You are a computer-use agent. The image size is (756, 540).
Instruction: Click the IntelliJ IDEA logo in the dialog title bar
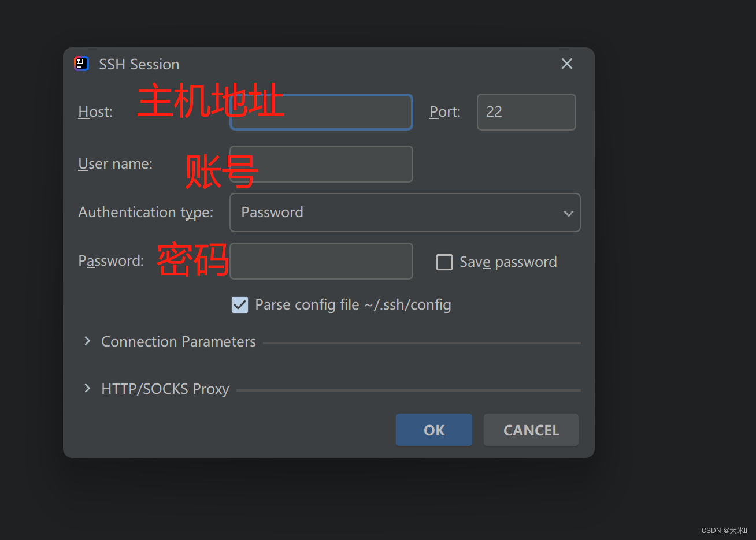81,64
